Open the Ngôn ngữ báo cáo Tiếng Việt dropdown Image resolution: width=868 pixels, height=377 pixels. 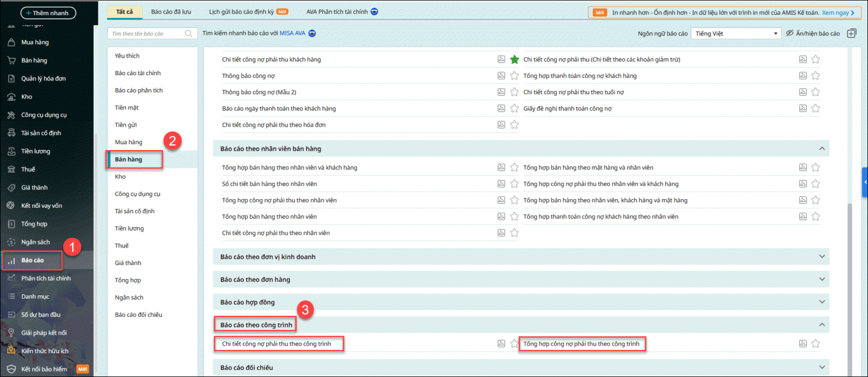point(736,33)
